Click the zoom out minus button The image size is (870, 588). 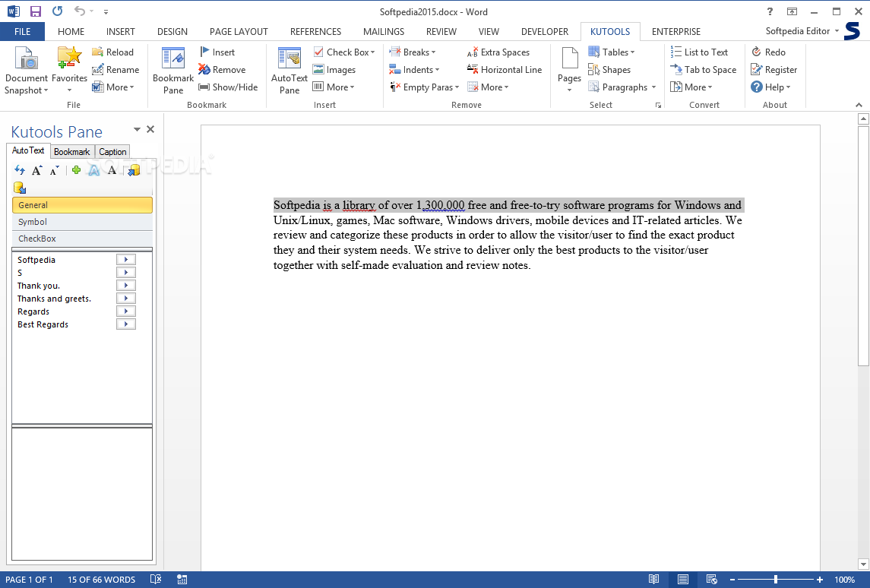tap(732, 579)
